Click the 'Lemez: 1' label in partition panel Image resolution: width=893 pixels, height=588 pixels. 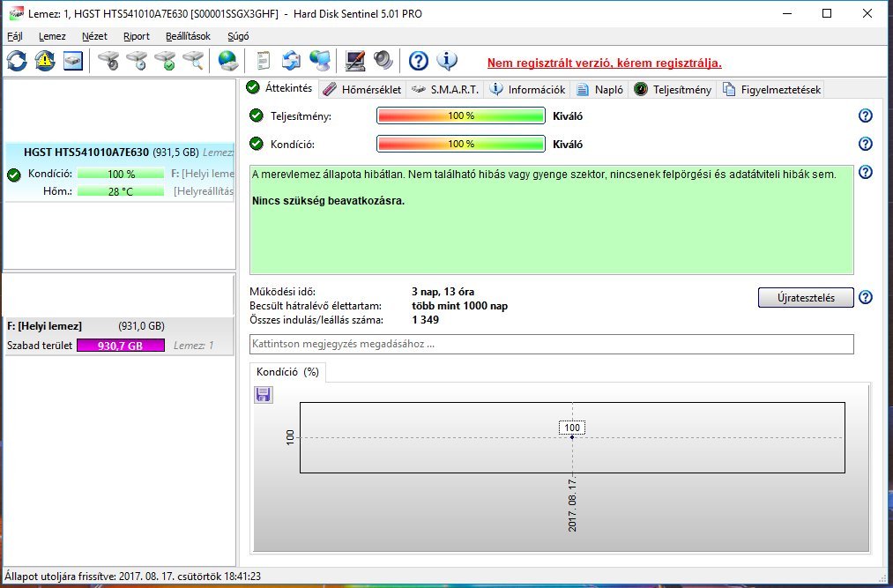coord(194,346)
